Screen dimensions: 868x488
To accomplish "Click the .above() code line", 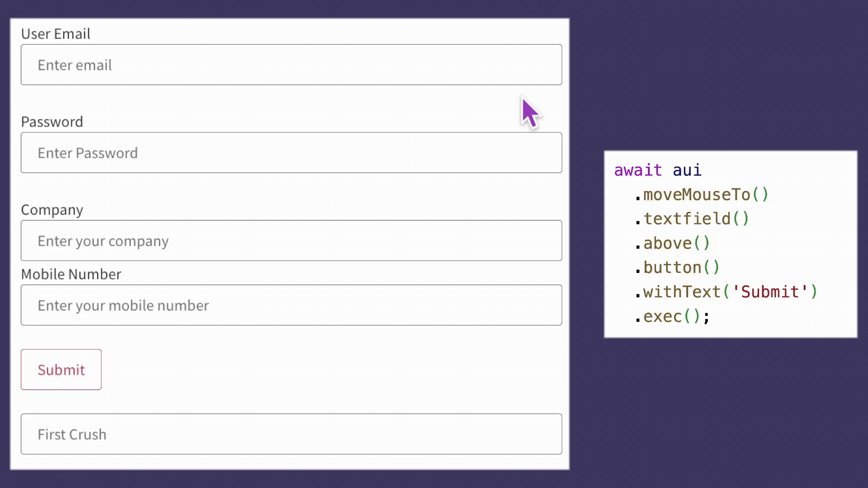I will coord(672,244).
